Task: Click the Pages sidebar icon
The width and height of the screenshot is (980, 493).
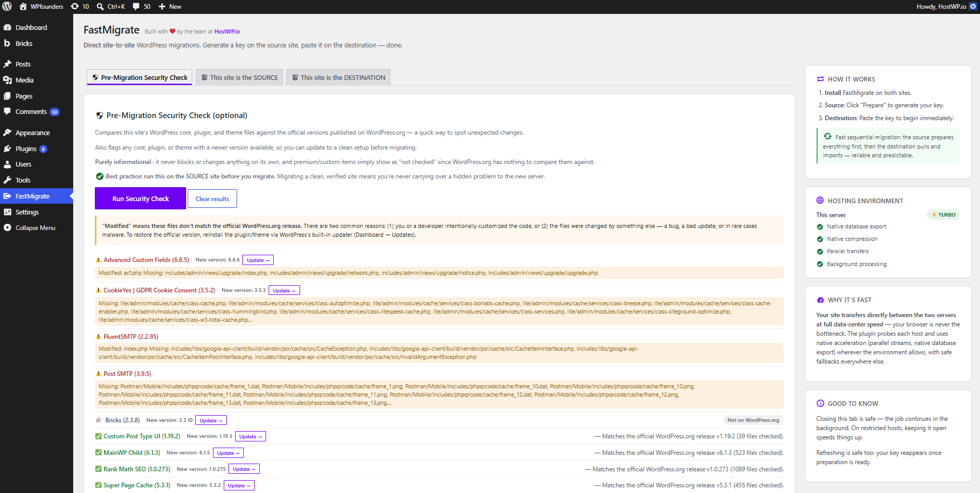Action: pos(8,96)
